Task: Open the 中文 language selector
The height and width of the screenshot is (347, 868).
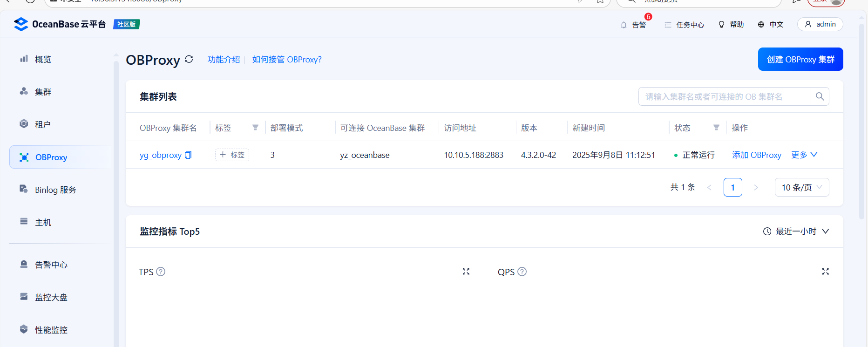Action: pyautogui.click(x=771, y=24)
